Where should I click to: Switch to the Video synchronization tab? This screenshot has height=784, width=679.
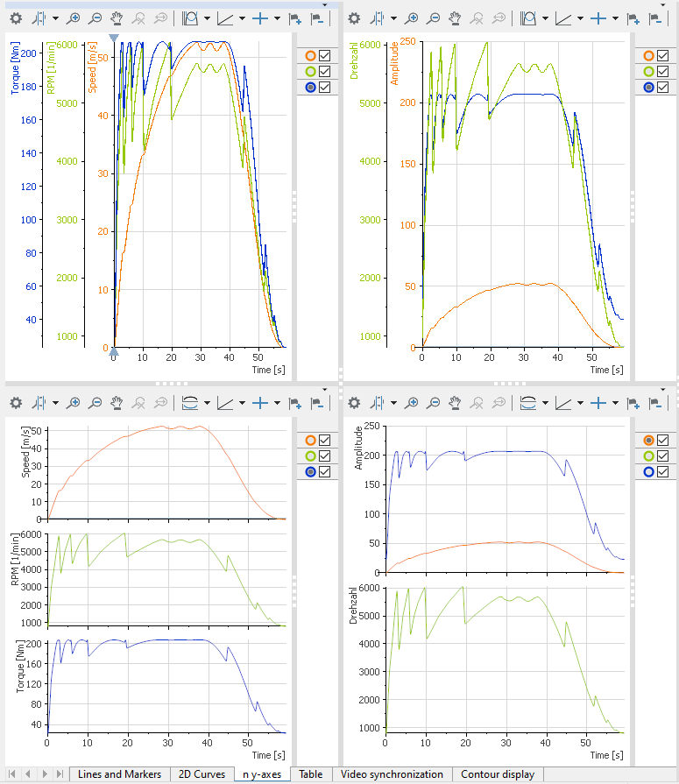pos(391,774)
